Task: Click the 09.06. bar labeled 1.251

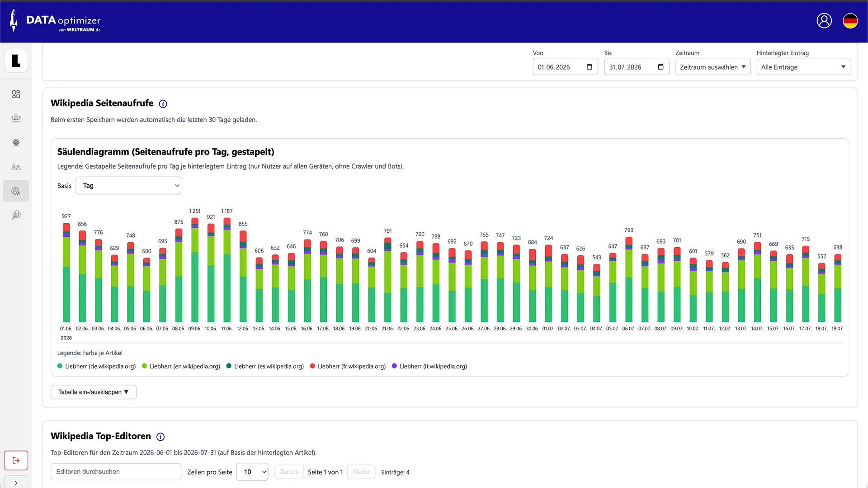Action: pos(195,270)
